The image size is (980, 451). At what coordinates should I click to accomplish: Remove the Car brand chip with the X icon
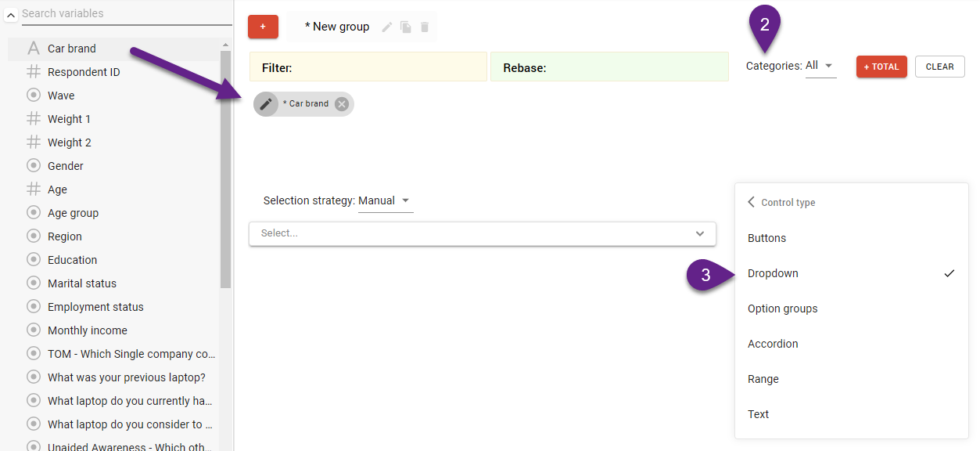pyautogui.click(x=342, y=103)
